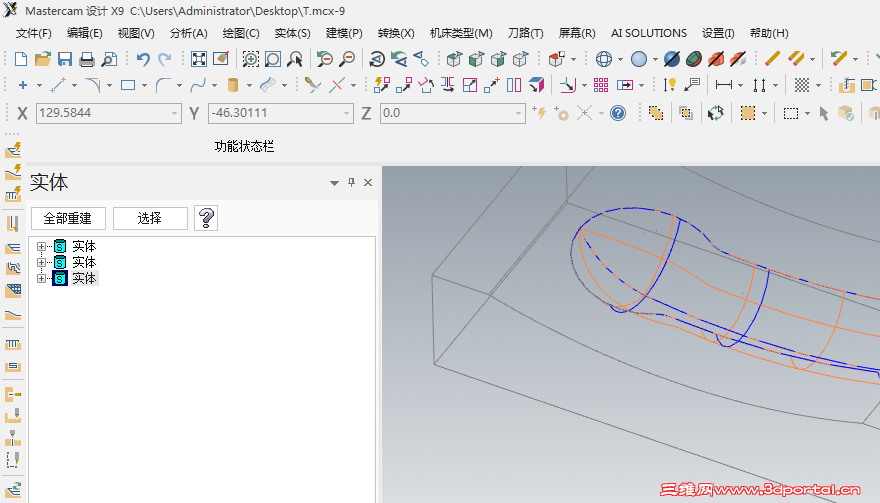Viewport: 880px width, 503px height.
Task: Click the blue help question mark icon
Action: coord(618,113)
